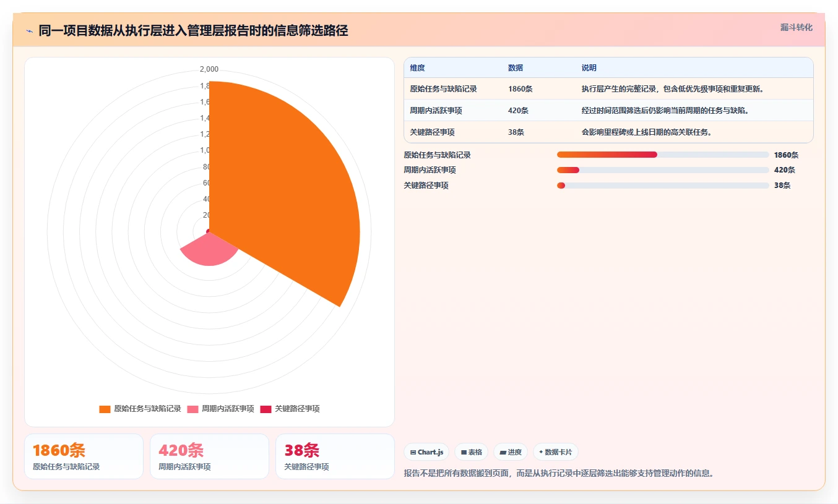Viewport: 838px width, 504px height.
Task: Click the 38条 value beside the progress bar
Action: 782,186
